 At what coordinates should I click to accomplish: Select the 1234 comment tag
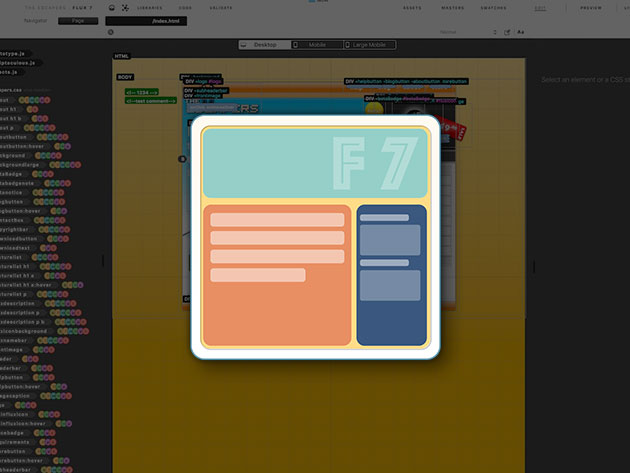tap(141, 92)
